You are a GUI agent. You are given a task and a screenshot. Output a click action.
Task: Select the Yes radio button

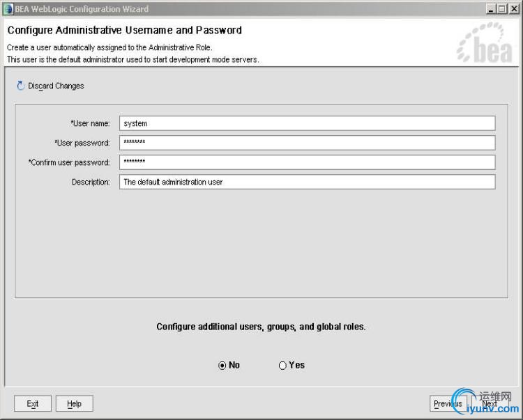(282, 366)
